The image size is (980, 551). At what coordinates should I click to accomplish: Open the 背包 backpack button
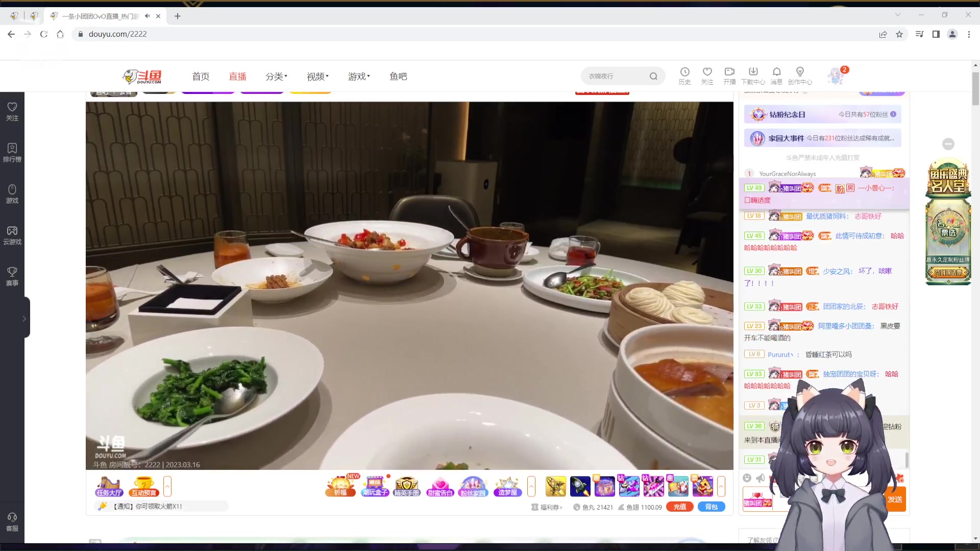[711, 507]
